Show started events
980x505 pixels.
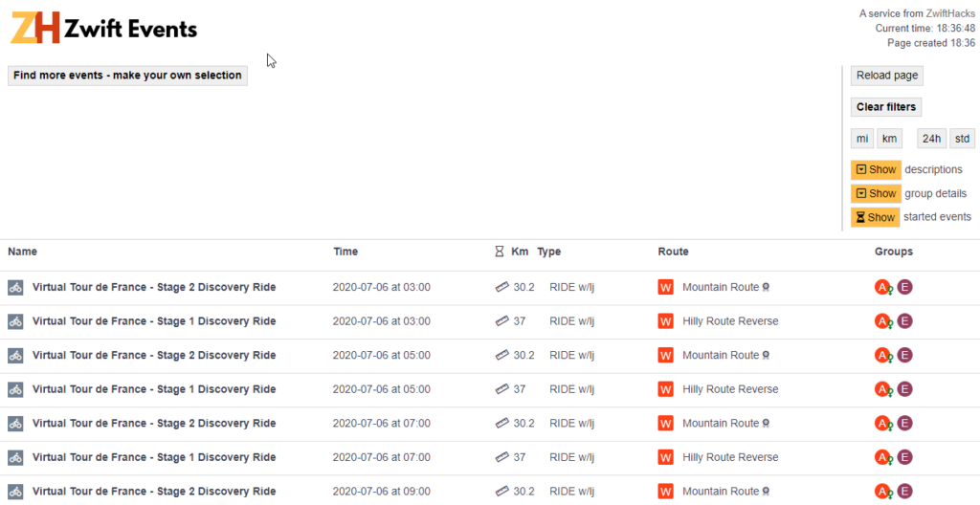875,217
